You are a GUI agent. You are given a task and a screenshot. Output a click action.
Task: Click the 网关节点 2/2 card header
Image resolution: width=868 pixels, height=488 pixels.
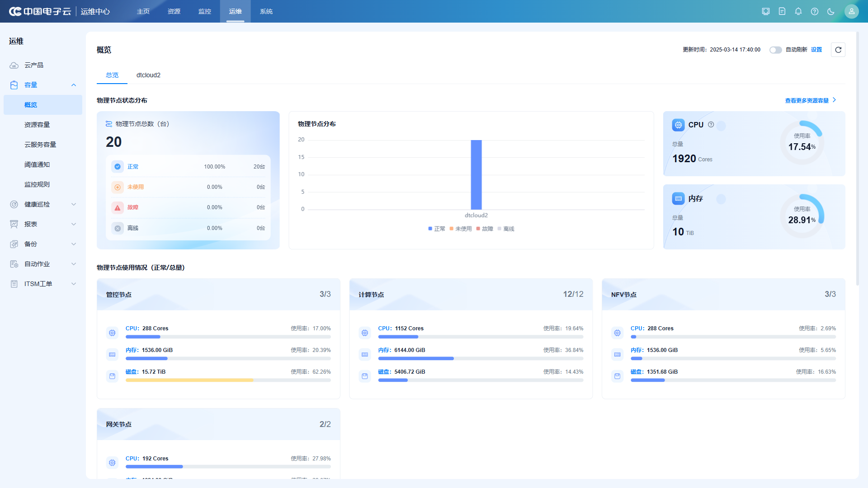[218, 424]
